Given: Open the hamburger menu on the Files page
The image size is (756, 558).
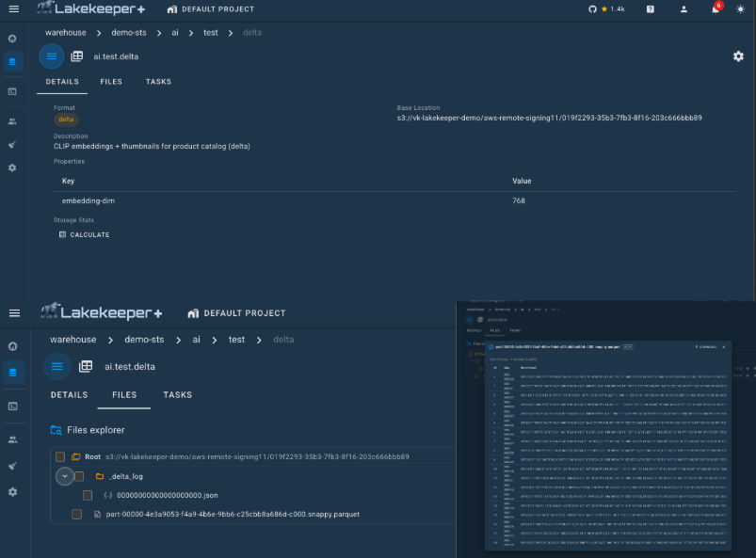Looking at the screenshot, I should pos(14,313).
